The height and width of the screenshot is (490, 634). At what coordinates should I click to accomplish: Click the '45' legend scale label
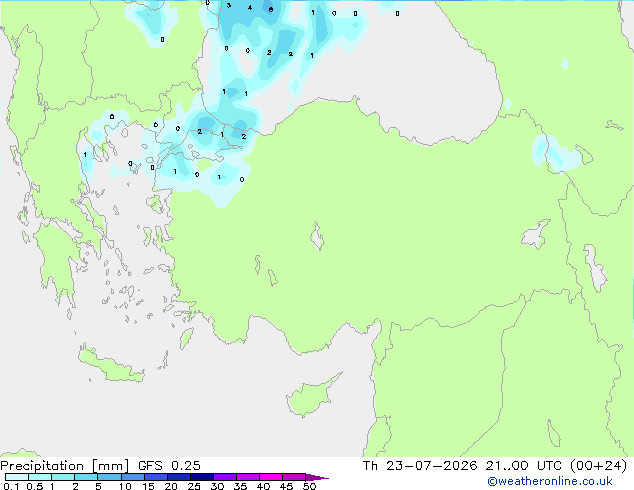(x=286, y=486)
